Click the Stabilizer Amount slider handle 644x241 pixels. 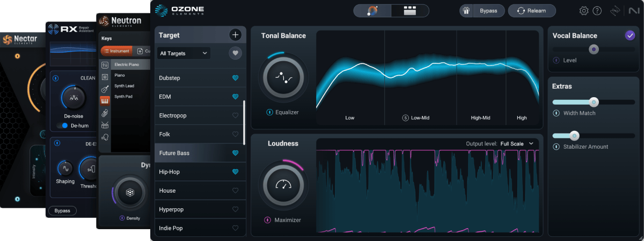tap(574, 136)
